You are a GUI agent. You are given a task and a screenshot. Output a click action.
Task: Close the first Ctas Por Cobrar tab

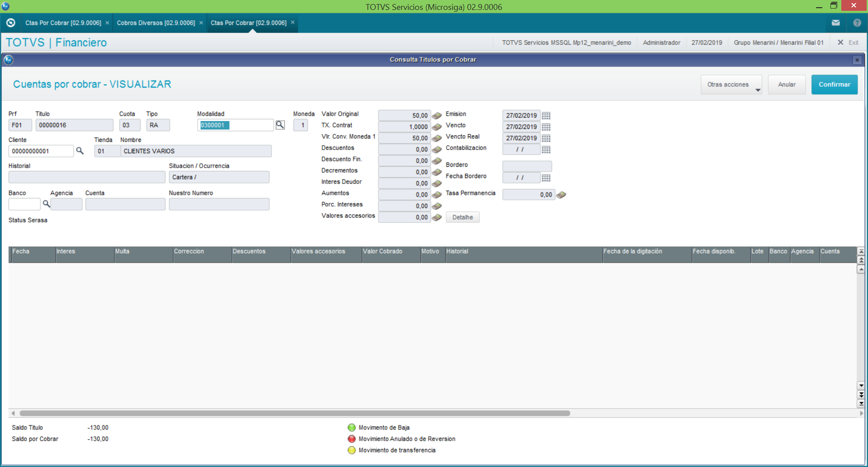pos(107,23)
